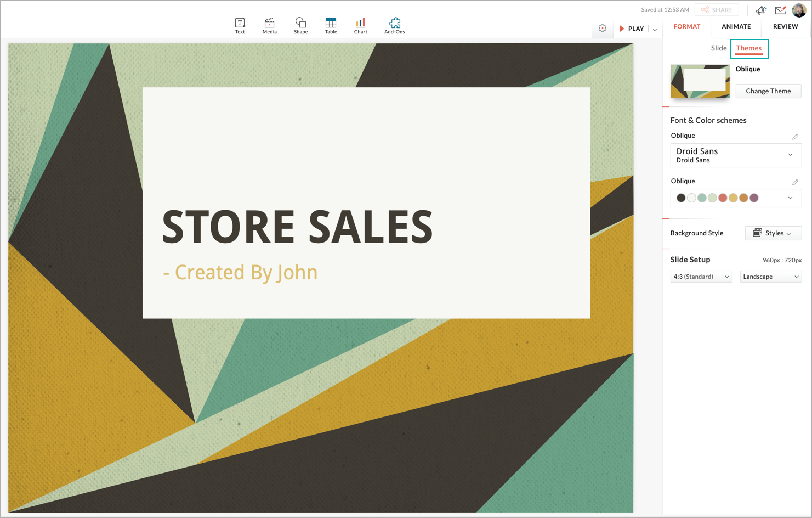Play the presentation
The image size is (812, 518).
coord(632,29)
